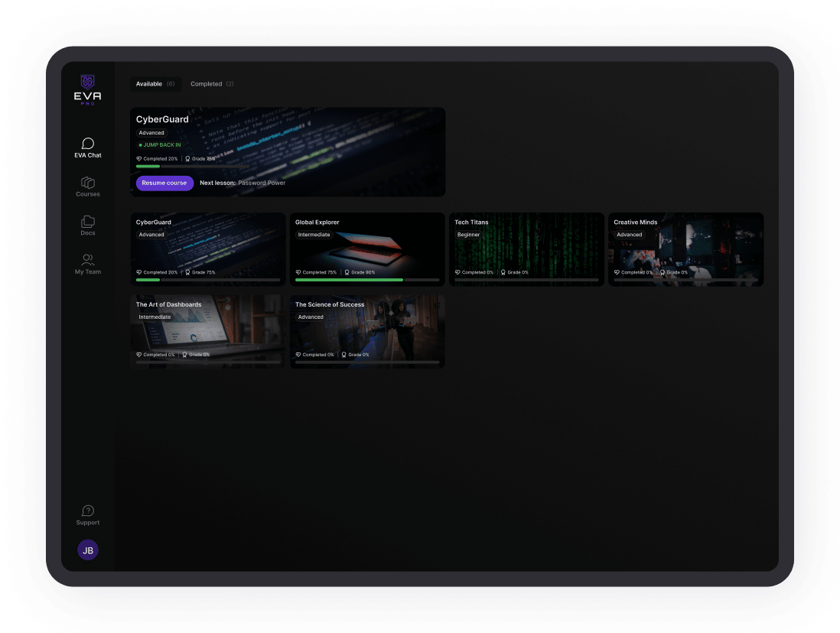Click Global Explorer progress bar
The image size is (840, 633).
pyautogui.click(x=367, y=280)
